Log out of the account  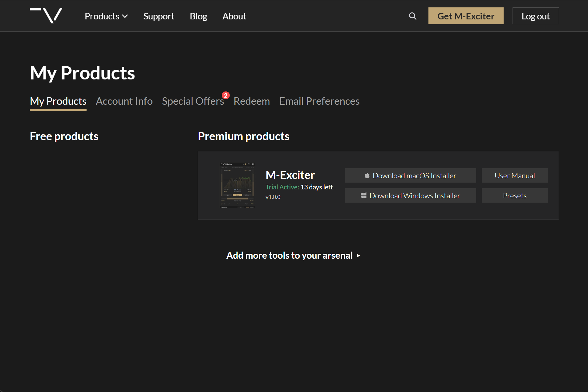click(535, 16)
